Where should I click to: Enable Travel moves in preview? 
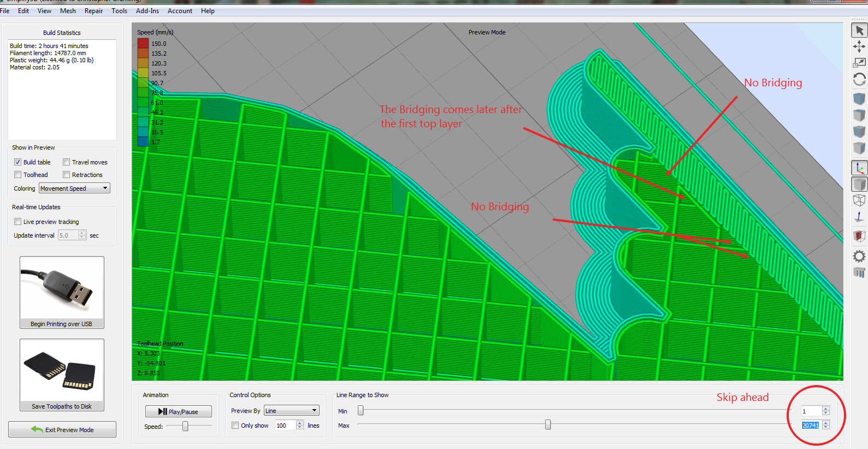[67, 162]
